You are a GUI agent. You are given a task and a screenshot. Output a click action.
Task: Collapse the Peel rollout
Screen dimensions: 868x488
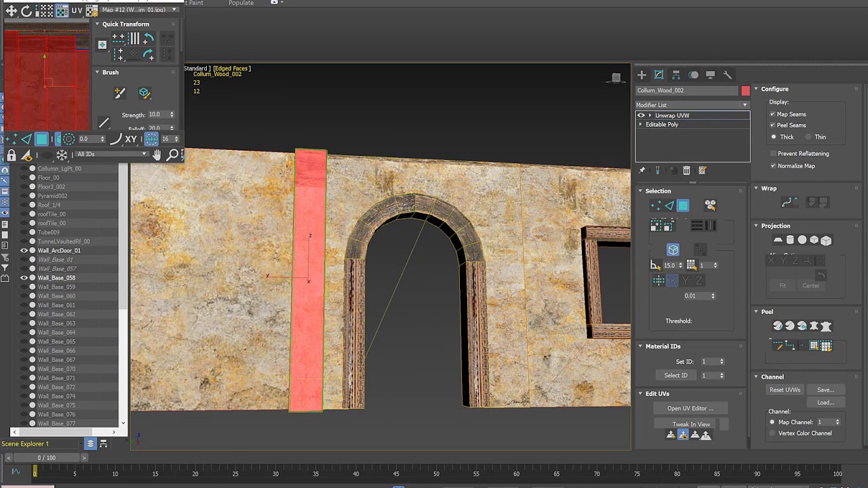point(756,312)
